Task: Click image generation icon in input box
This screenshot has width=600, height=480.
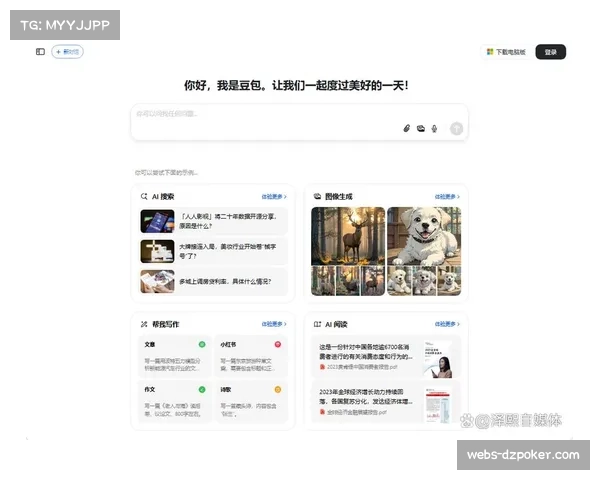Action: (x=421, y=128)
